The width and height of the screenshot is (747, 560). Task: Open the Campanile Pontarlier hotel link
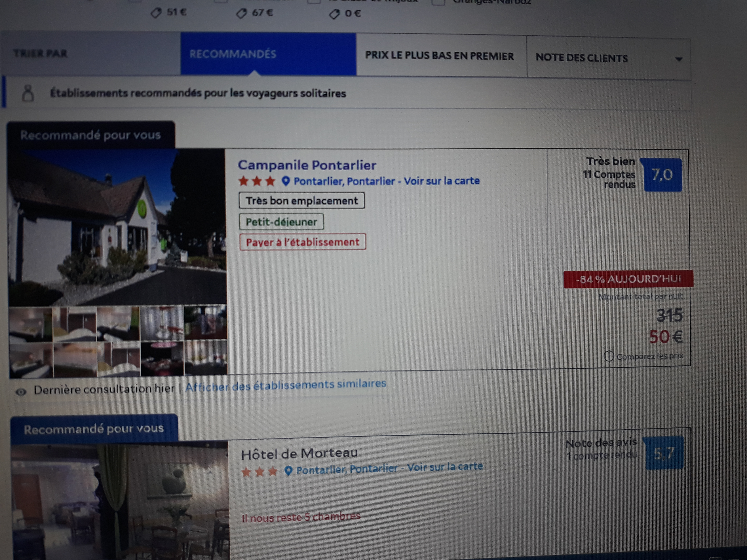[307, 165]
